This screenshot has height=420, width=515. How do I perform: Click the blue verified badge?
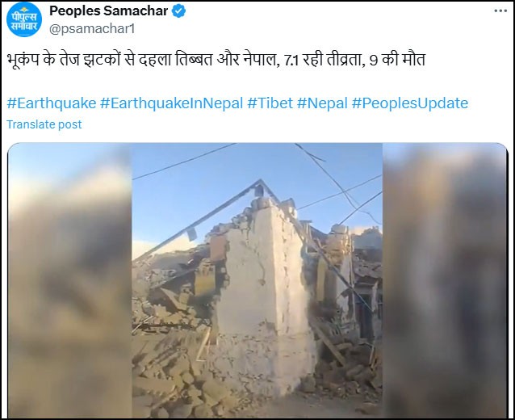pyautogui.click(x=178, y=11)
